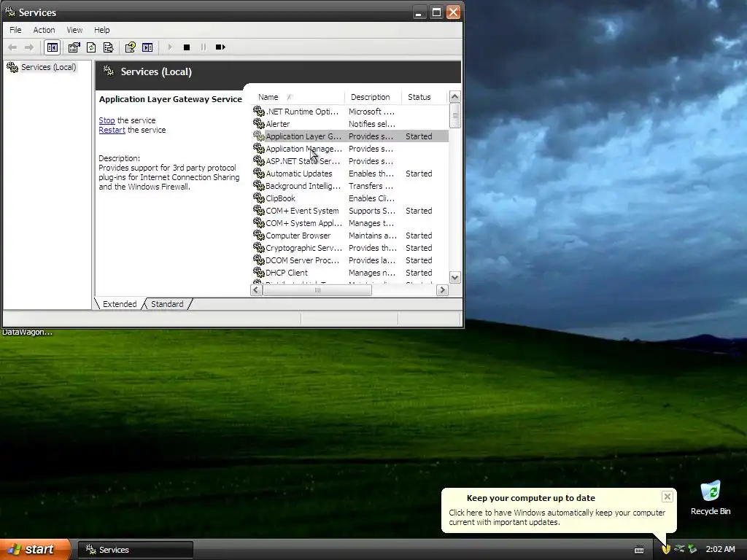The width and height of the screenshot is (747, 560).
Task: Click the horizontal scrollbar right arrow
Action: pos(442,290)
